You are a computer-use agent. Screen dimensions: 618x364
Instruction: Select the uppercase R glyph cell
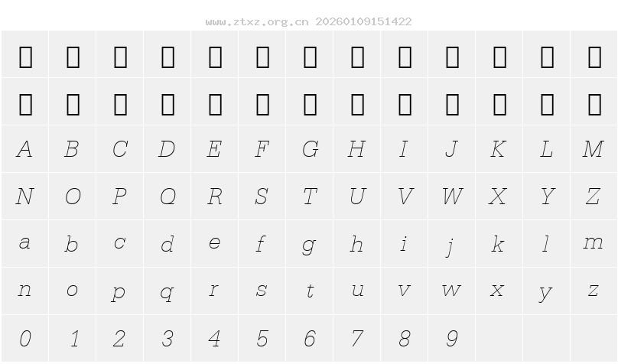click(215, 197)
